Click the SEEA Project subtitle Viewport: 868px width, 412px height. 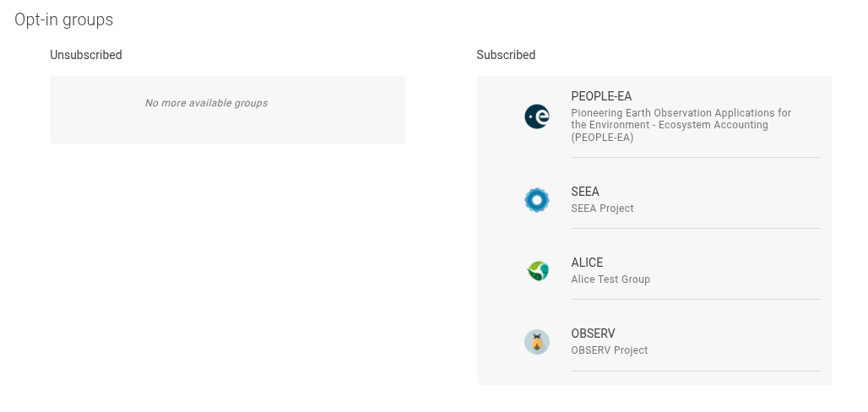click(602, 209)
